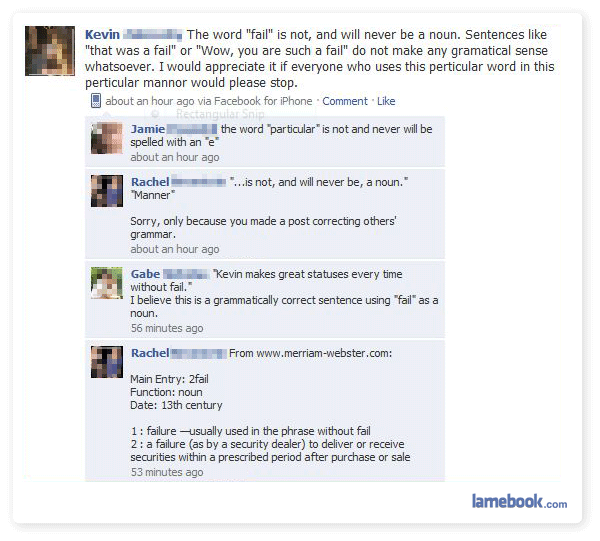Click the "53 minutes ago" timestamp
Screen dimensions: 600x541
pos(167,472)
